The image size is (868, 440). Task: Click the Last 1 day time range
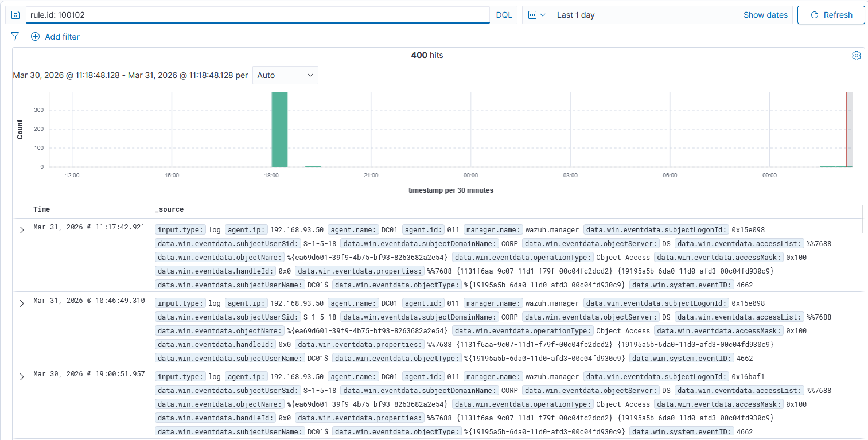pos(575,15)
